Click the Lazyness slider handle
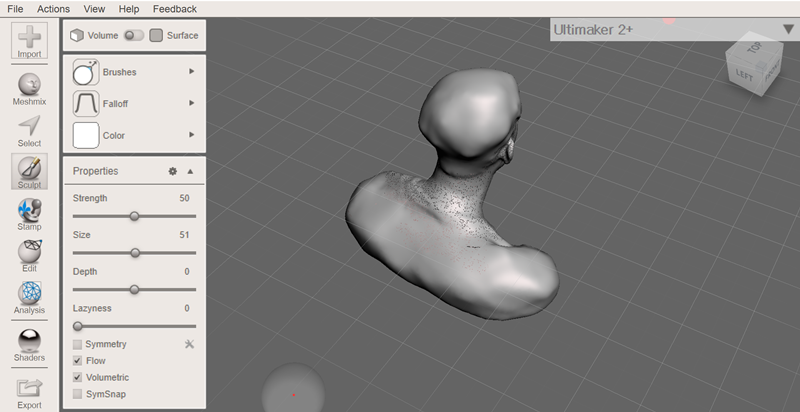 [x=78, y=326]
